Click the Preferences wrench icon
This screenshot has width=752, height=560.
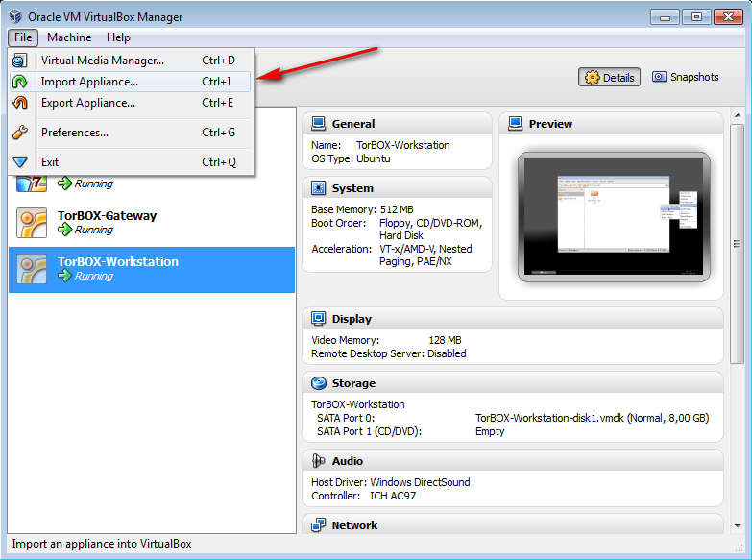19,132
